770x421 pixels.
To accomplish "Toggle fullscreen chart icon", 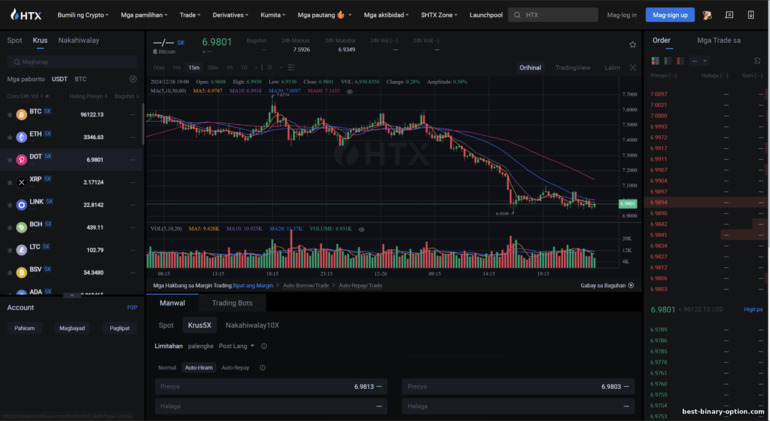I will [633, 67].
